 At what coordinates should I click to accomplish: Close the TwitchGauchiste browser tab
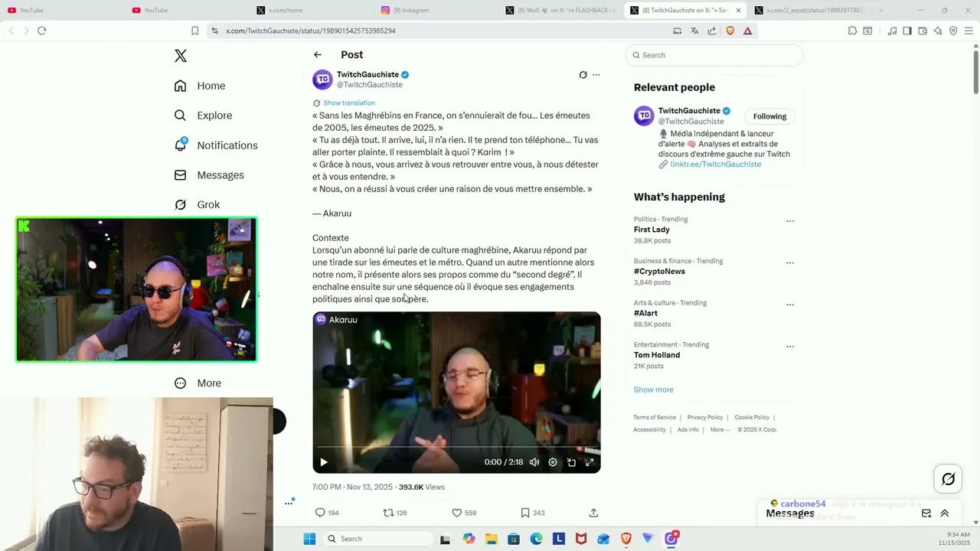pos(738,10)
